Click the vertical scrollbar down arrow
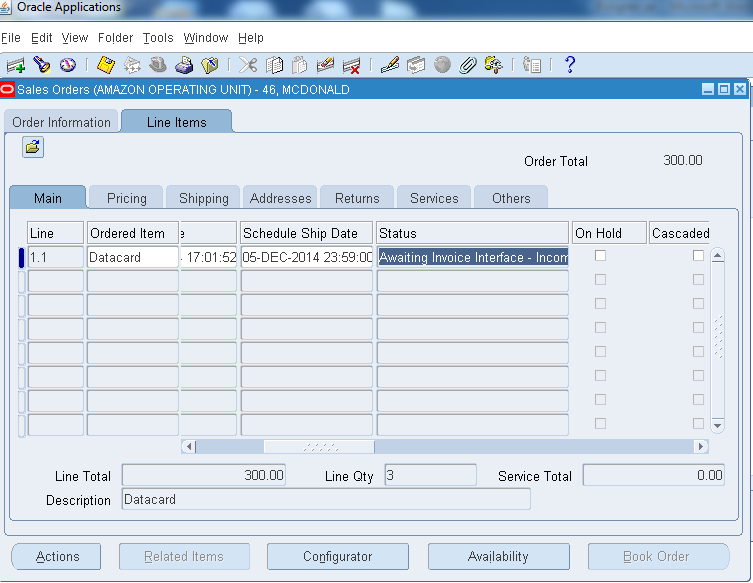The width and height of the screenshot is (753, 583). point(717,425)
